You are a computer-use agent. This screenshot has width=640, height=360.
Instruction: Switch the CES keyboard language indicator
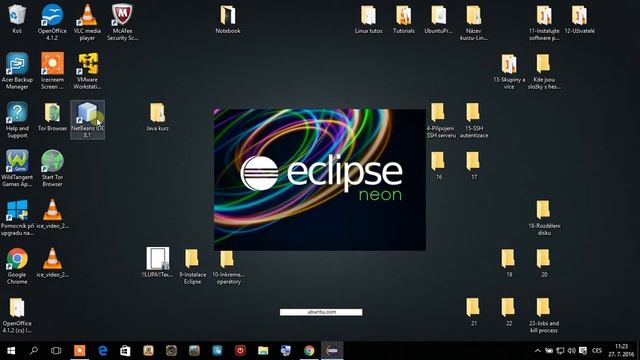(596, 351)
